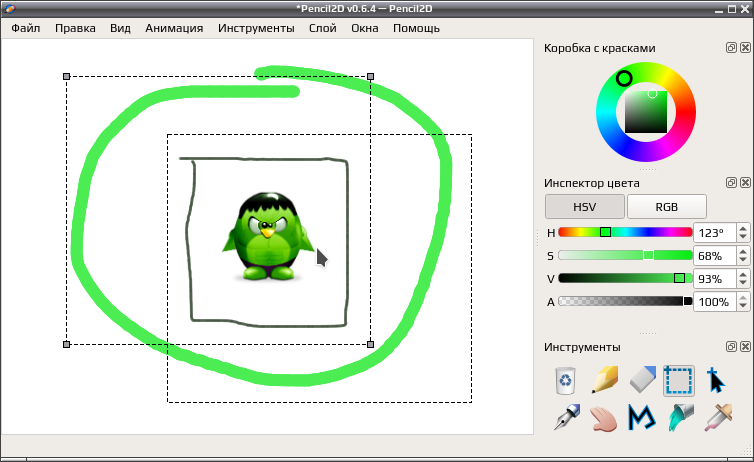Open the Инструменты menu in menu bar
The image size is (754, 462).
256,28
